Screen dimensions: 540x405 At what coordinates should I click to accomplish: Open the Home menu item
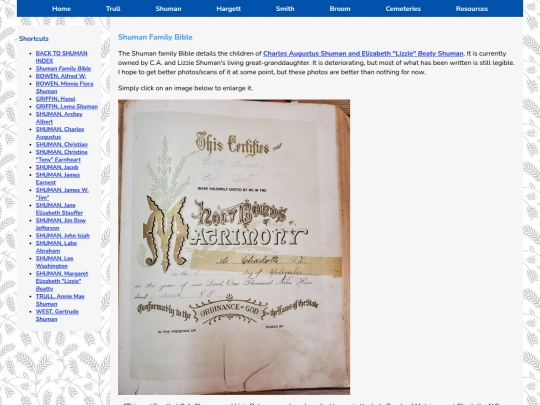61,9
